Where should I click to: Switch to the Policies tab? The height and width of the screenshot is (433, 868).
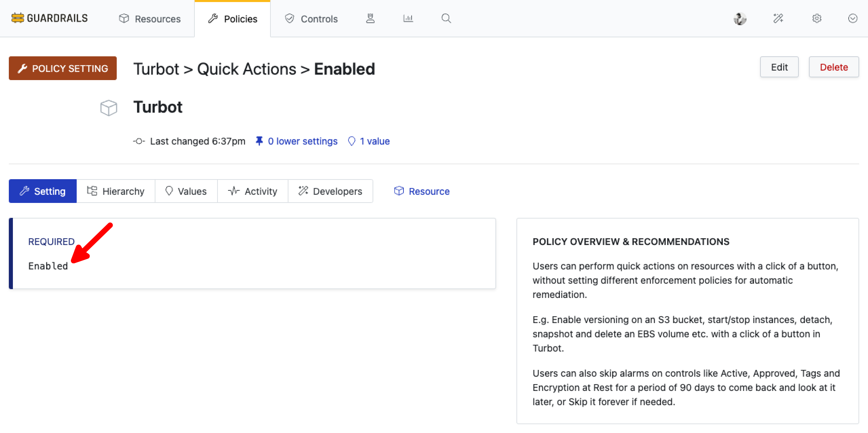pyautogui.click(x=233, y=19)
